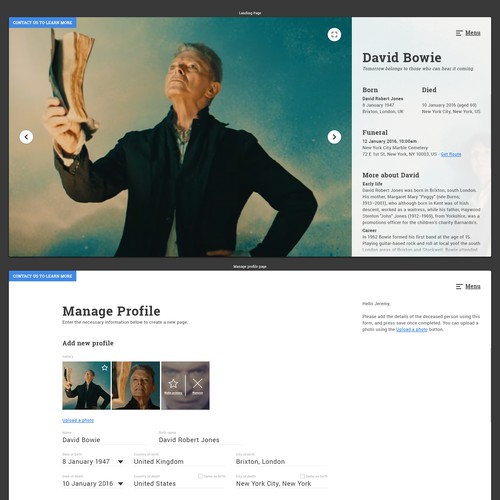Image resolution: width=500 pixels, height=500 pixels.
Task: Edit the Birth name field David Robert Jones
Action: pyautogui.click(x=201, y=440)
